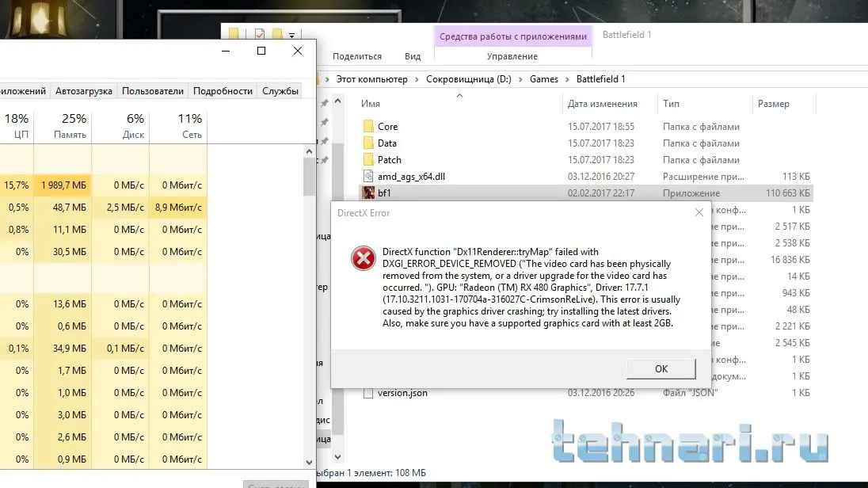This screenshot has height=488, width=868.
Task: Tick the checkbox beside version.json
Action: 368,393
